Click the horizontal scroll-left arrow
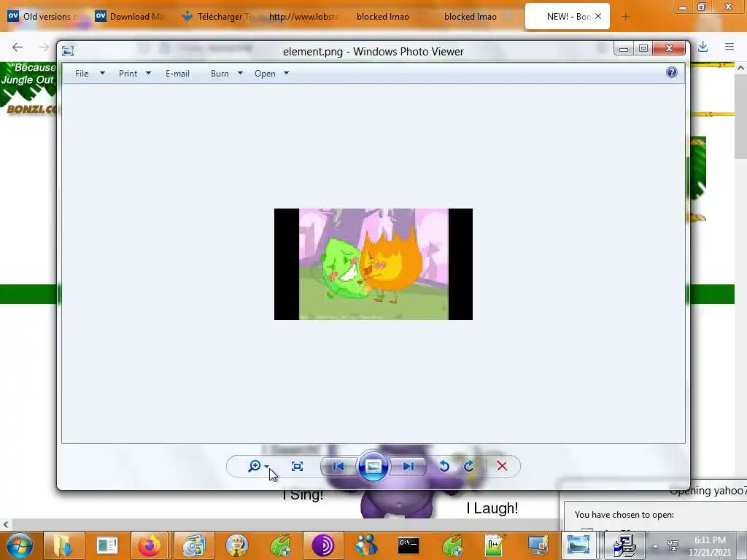 click(x=6, y=525)
